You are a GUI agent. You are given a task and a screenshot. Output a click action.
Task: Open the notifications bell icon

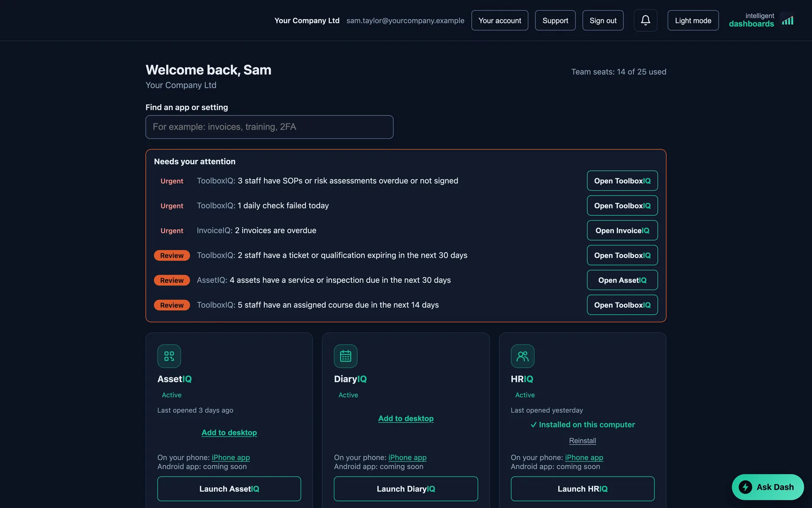point(646,20)
